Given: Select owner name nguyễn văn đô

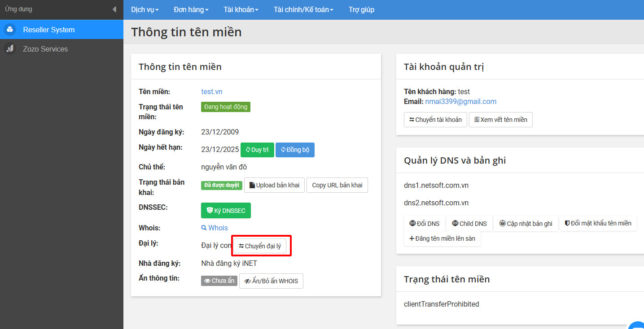Looking at the screenshot, I should 224,167.
